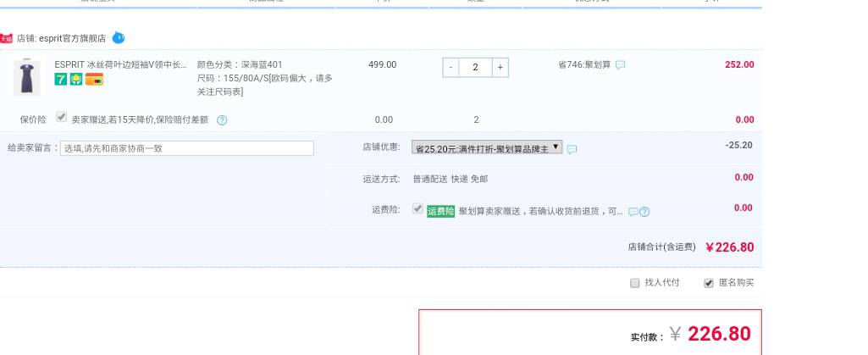The image size is (868, 355).
Task: Click the 颜色分类：深海蓝401 attribute text
Action: (240, 64)
